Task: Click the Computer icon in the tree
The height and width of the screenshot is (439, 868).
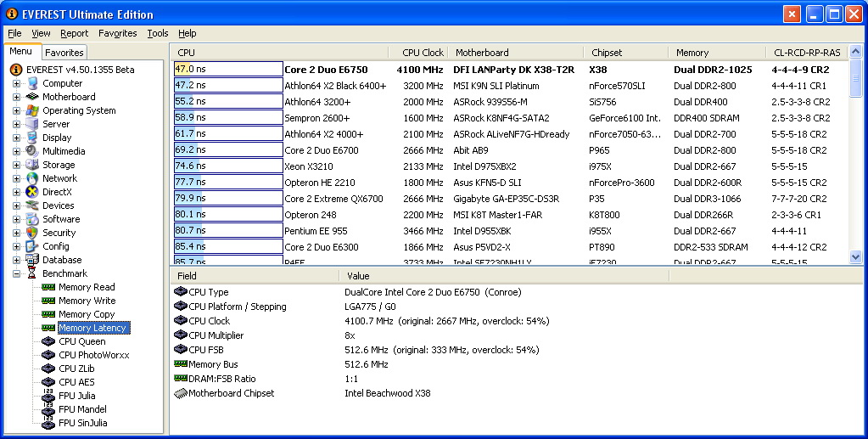Action: (32, 83)
